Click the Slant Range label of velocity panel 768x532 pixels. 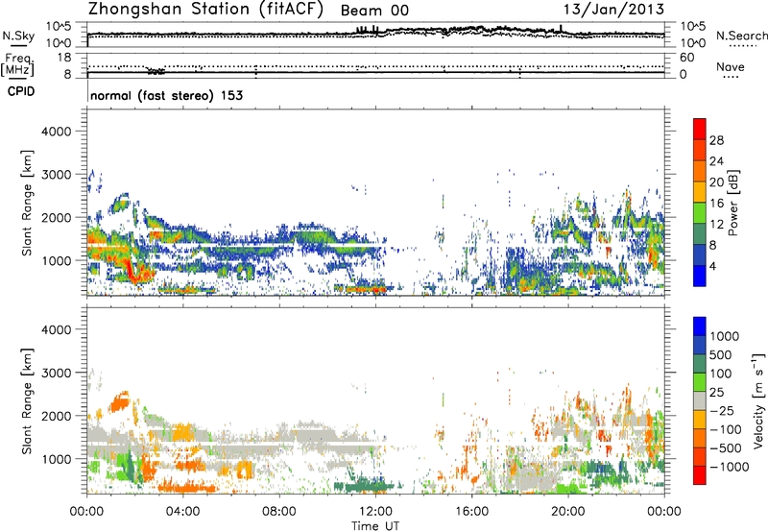tap(27, 400)
